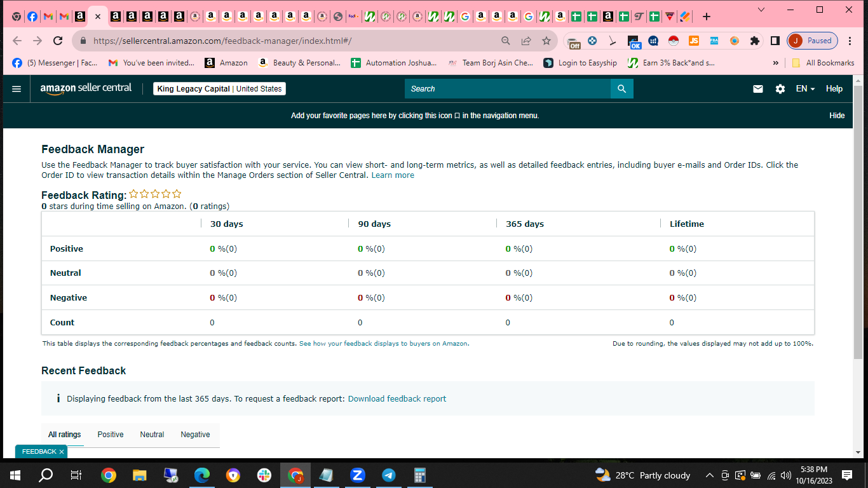Click the Download feedback report link
868x488 pixels.
point(397,399)
